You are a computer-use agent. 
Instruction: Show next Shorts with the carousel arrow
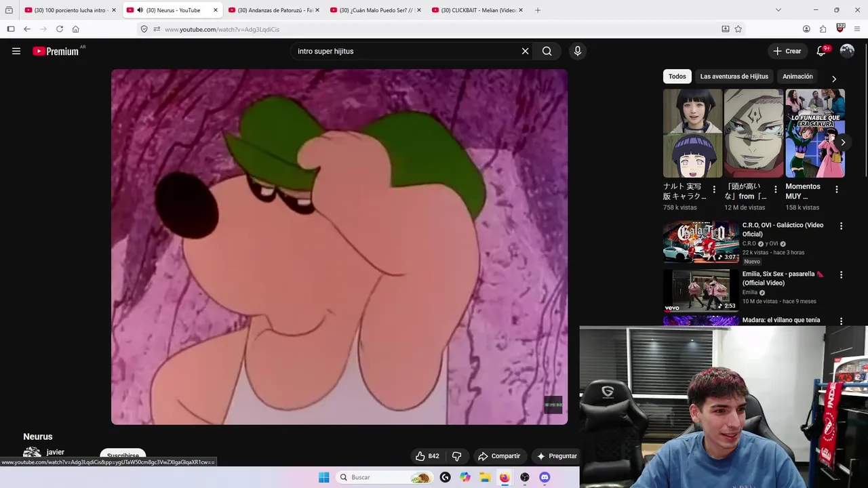(x=843, y=142)
